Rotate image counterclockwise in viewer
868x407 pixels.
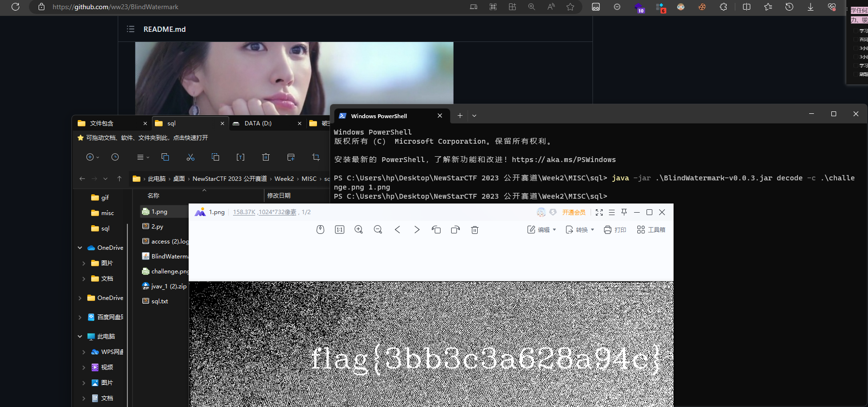pyautogui.click(x=436, y=230)
